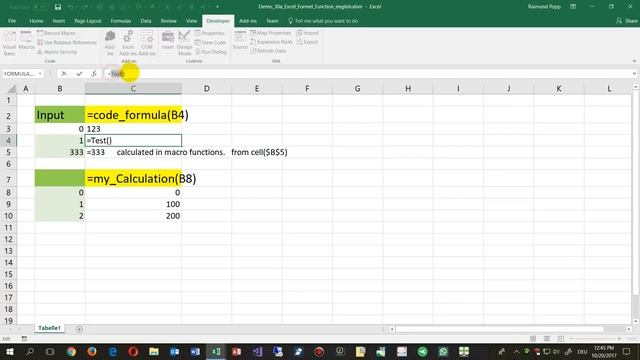
Task: Click the macro recording status bar icon
Action: pyautogui.click(x=24, y=339)
